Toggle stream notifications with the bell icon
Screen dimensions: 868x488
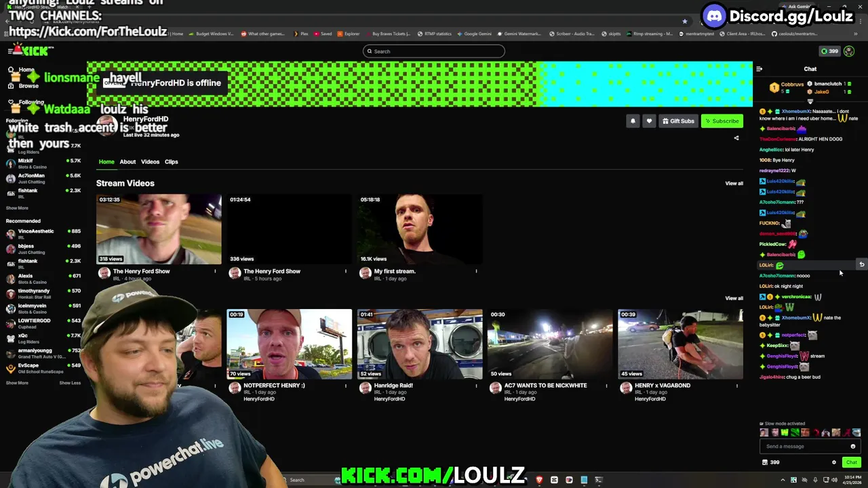click(x=633, y=121)
